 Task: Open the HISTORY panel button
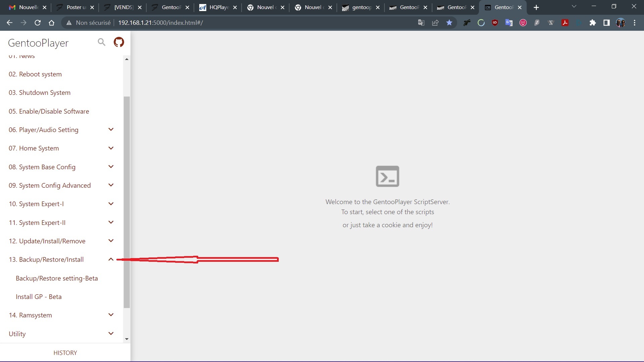pyautogui.click(x=65, y=353)
